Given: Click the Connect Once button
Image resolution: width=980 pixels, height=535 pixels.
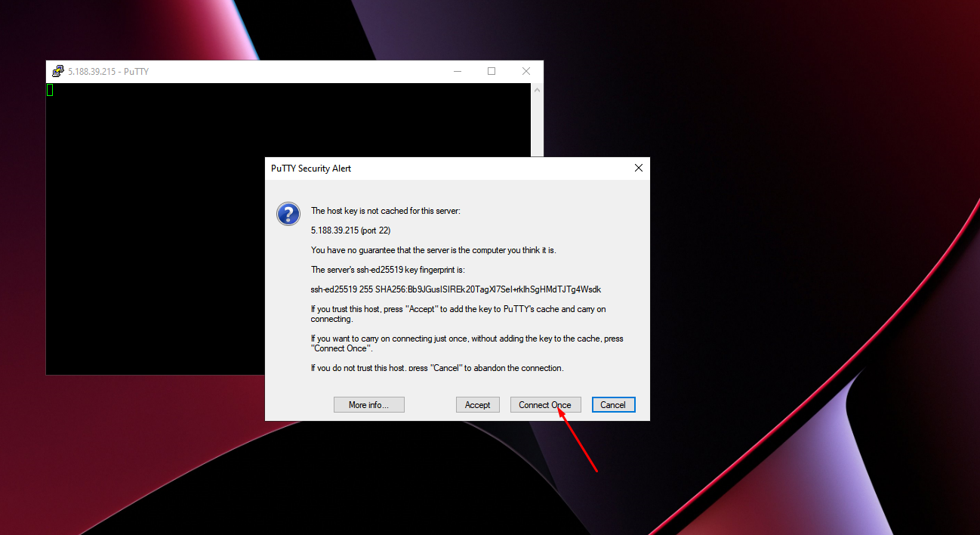Looking at the screenshot, I should click(545, 405).
